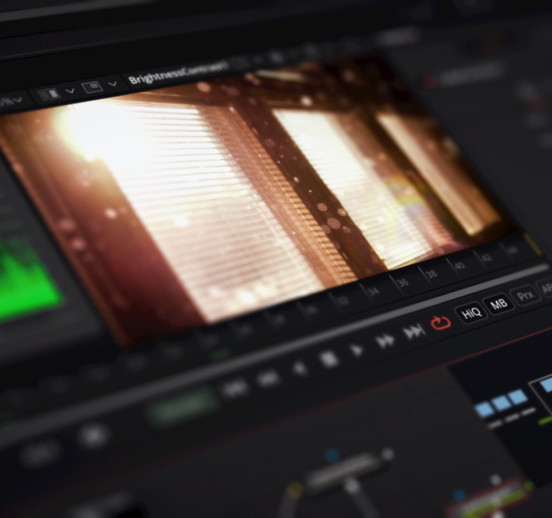
Task: Click the fast forward playback icon
Action: (385, 341)
